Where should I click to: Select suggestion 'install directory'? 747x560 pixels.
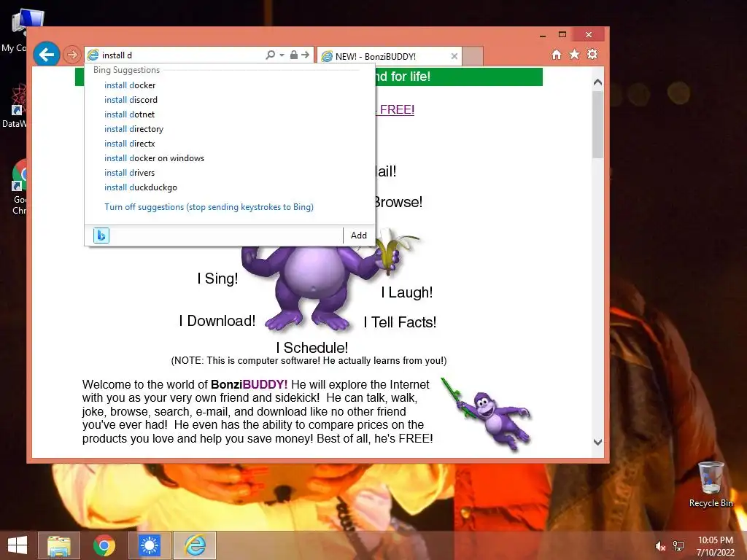pos(133,129)
